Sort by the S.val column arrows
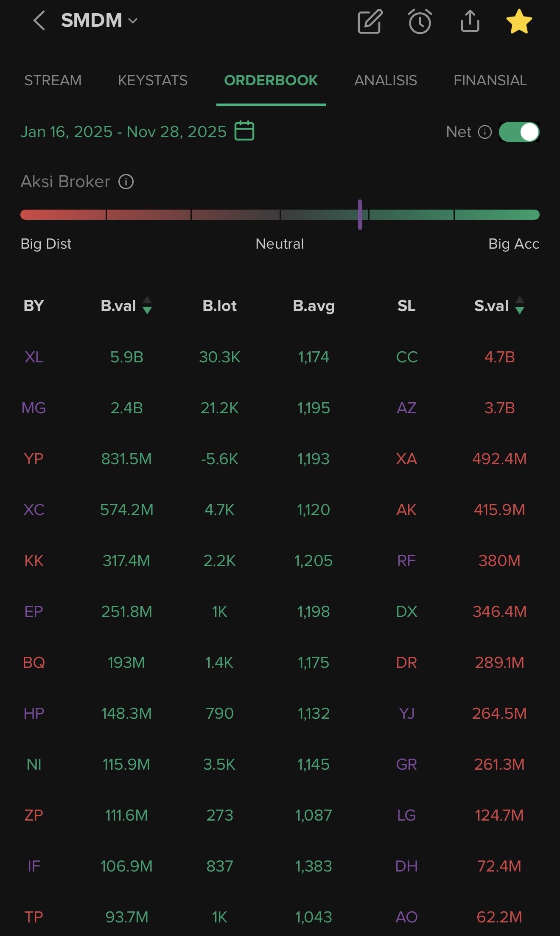The image size is (560, 936). tap(520, 305)
